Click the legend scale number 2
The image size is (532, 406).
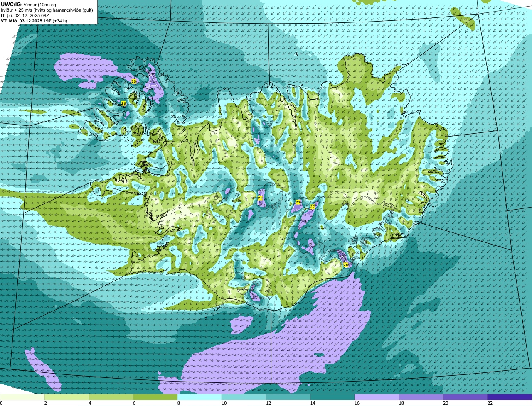click(x=45, y=403)
